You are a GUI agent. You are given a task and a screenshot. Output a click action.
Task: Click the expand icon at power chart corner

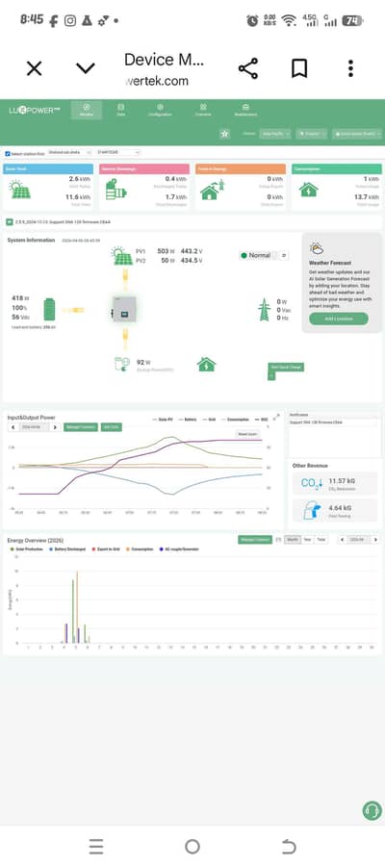click(x=275, y=419)
